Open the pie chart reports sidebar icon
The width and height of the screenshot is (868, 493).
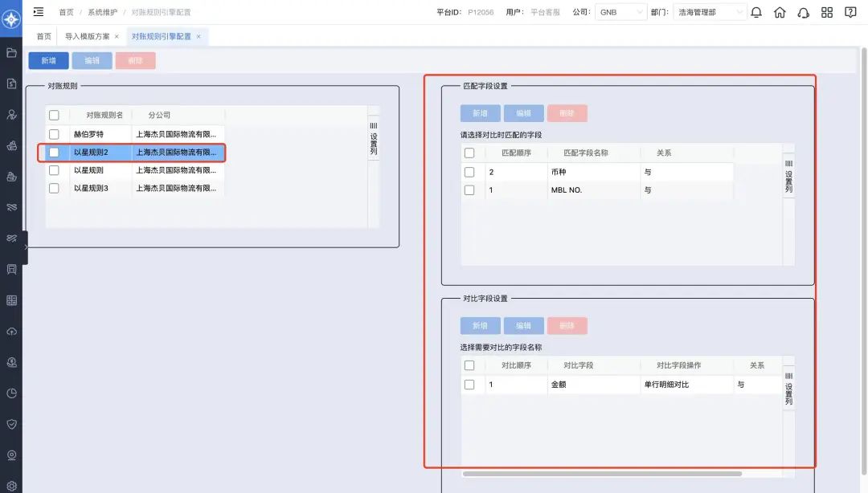click(11, 393)
